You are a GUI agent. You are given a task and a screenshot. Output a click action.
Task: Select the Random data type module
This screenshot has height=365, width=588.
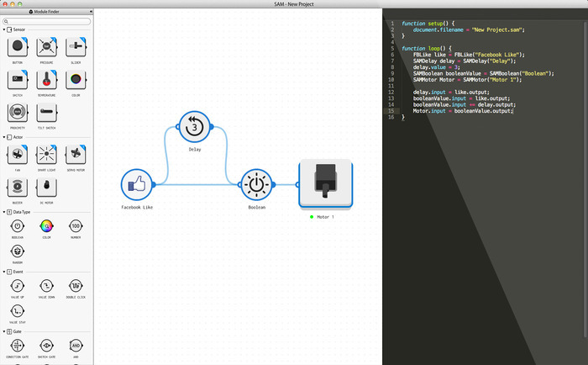click(18, 250)
